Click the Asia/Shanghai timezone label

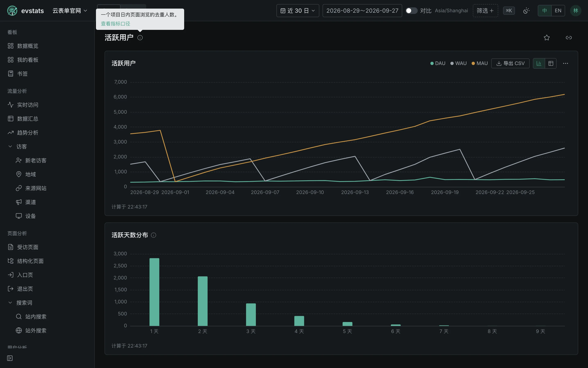pos(451,11)
